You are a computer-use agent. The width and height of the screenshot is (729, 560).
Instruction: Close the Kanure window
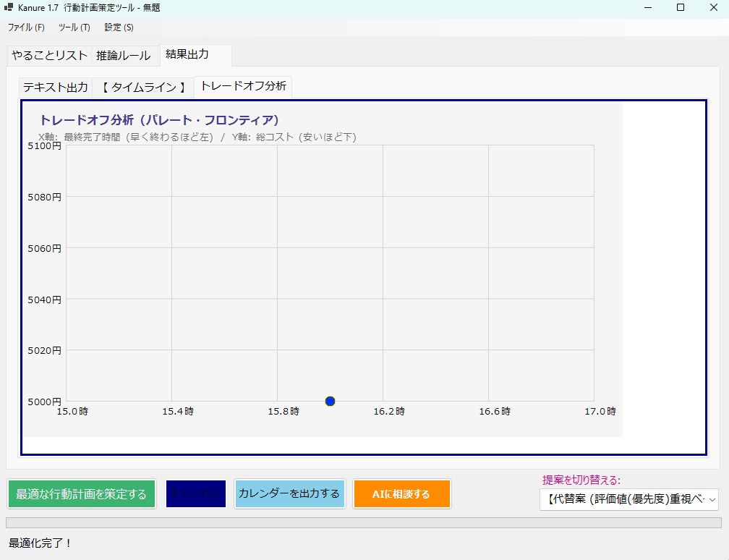coord(714,7)
